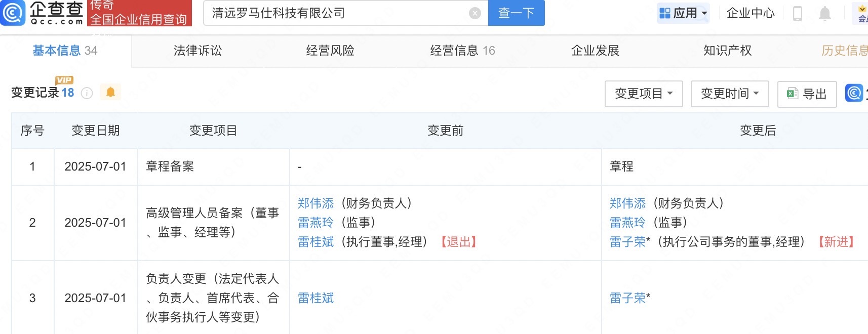Click the blue Qcc icon beside 导出

(854, 93)
